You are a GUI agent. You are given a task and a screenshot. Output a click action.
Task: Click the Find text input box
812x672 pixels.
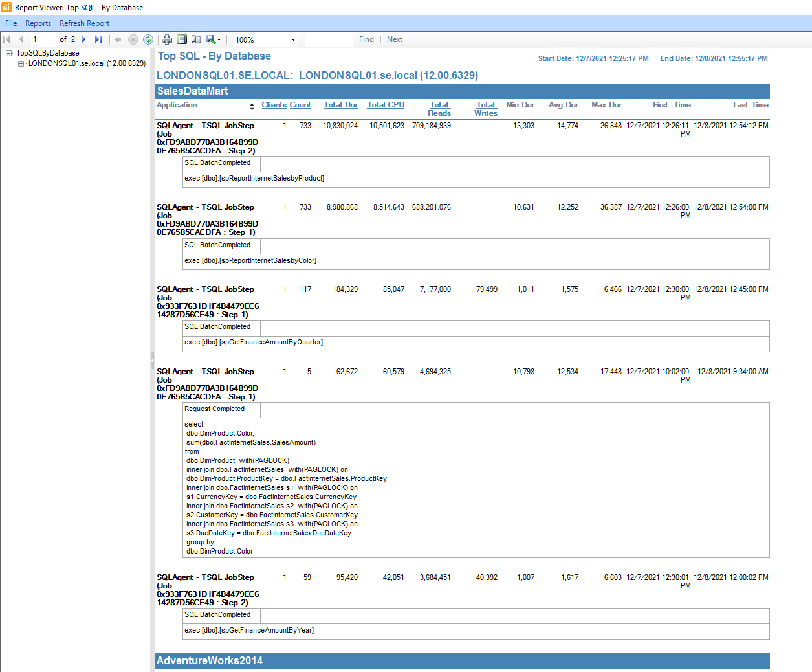pos(329,39)
